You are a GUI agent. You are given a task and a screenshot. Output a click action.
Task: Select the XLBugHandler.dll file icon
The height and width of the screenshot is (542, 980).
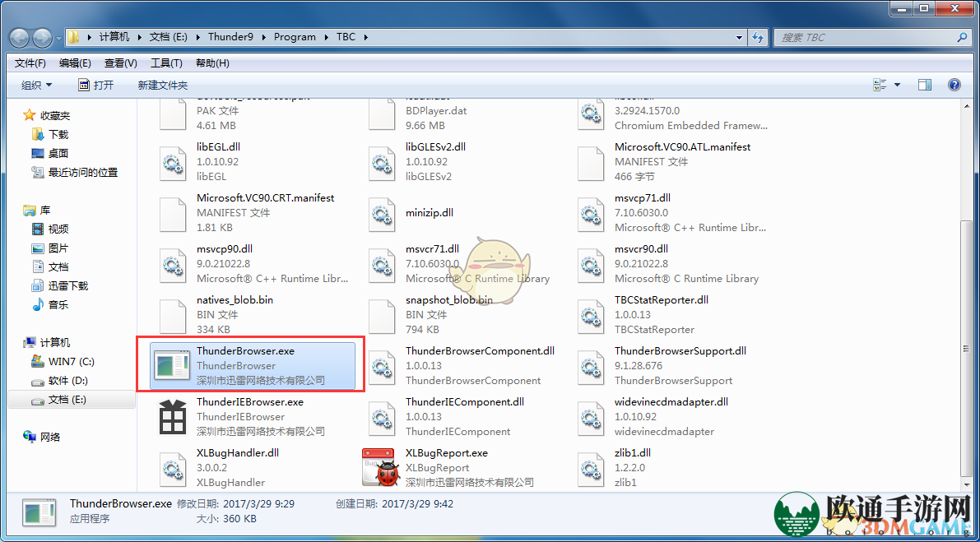(172, 468)
